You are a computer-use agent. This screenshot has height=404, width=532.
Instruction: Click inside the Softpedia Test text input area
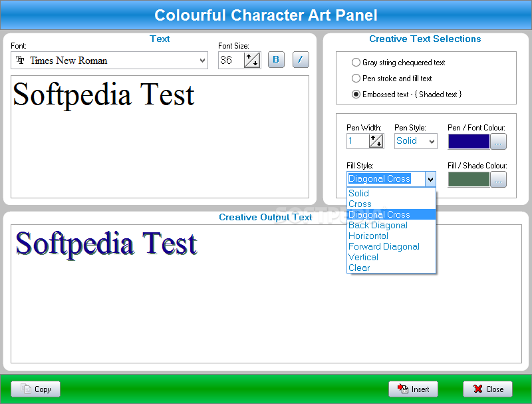(x=160, y=137)
